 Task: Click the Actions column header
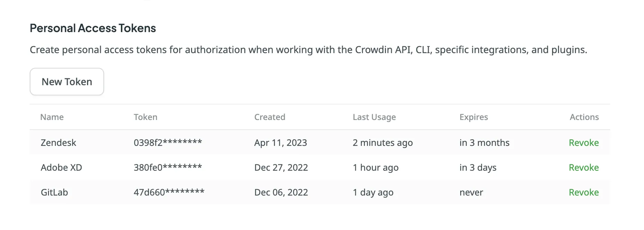tap(584, 117)
